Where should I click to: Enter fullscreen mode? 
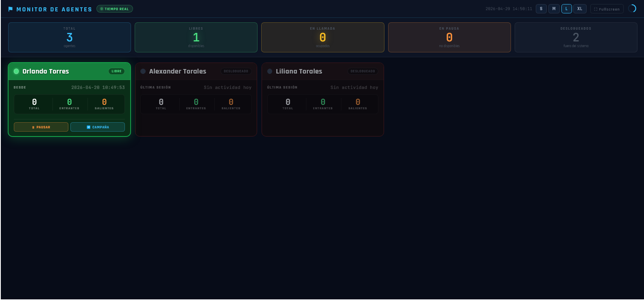click(607, 9)
